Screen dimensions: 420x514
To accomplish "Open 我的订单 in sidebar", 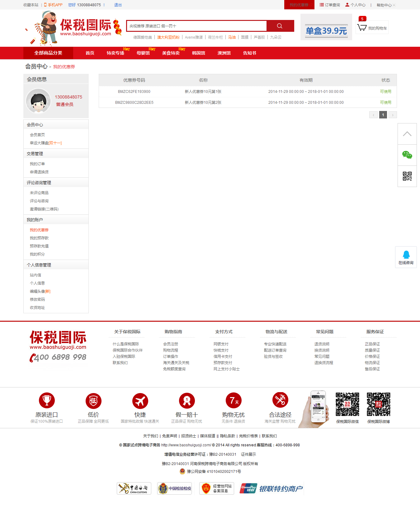I will (x=37, y=164).
